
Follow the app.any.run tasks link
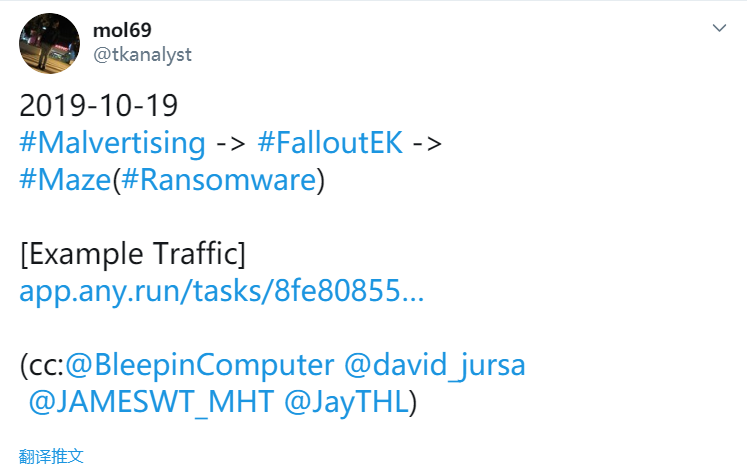[x=221, y=291]
